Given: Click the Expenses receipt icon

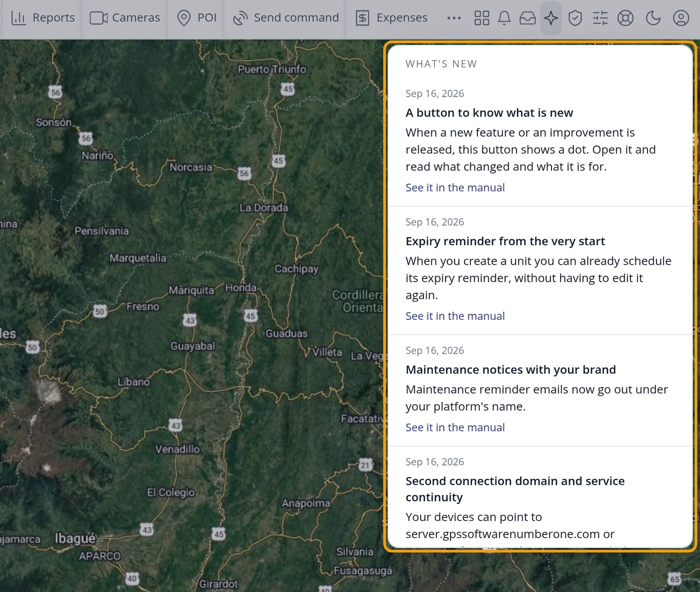Looking at the screenshot, I should click(x=362, y=18).
